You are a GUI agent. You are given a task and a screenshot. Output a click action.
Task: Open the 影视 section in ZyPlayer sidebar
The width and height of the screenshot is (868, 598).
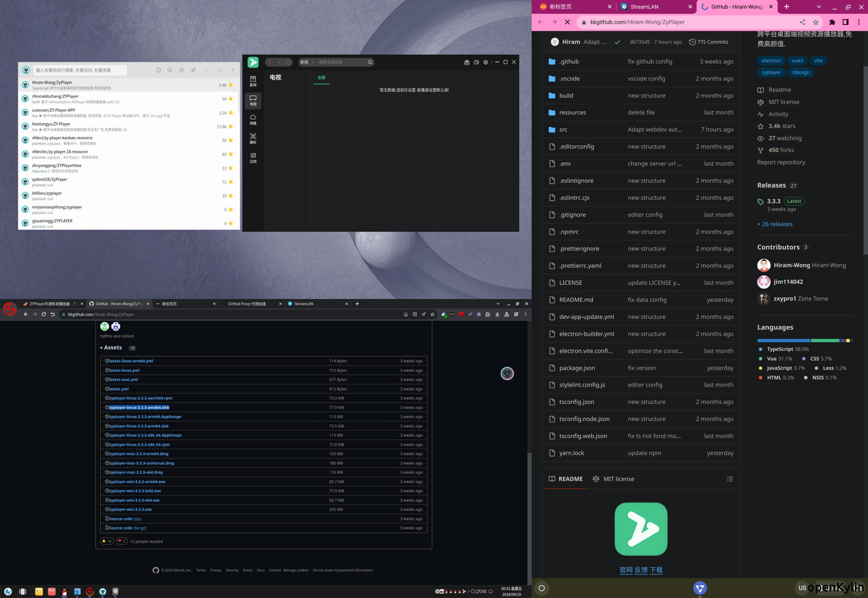tap(253, 81)
